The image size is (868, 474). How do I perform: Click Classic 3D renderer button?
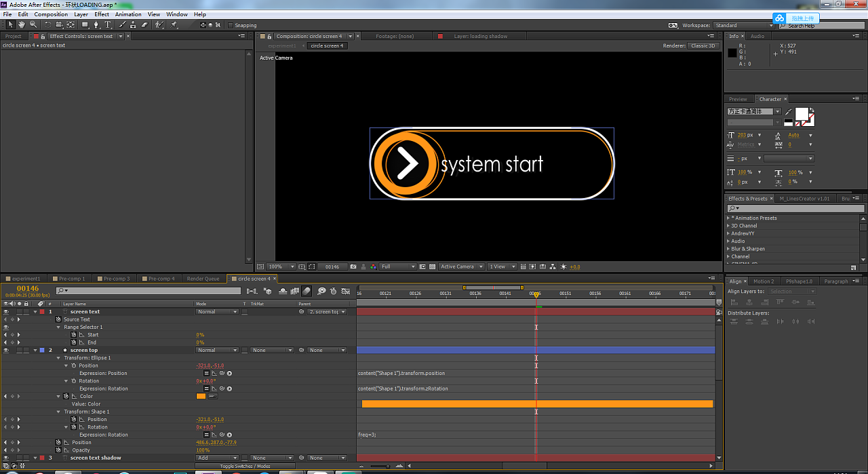click(703, 46)
